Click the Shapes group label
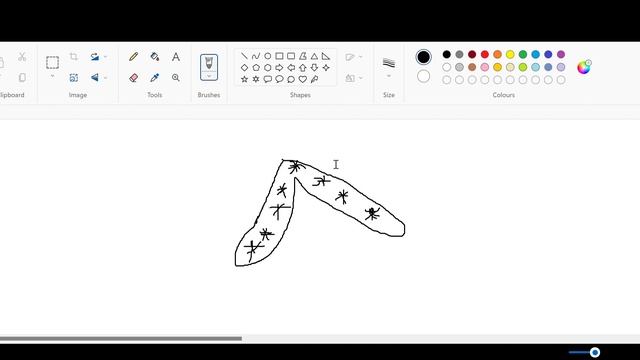 300,95
